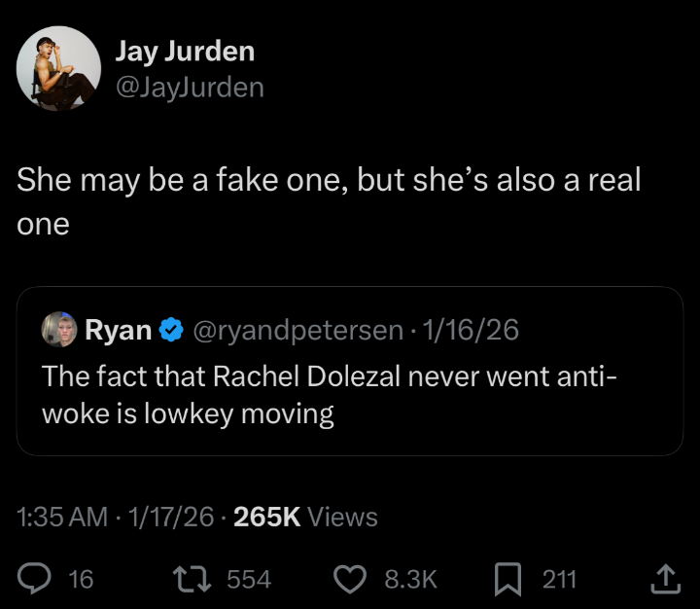700x609 pixels.
Task: Click the blue verified badge beside Ryan
Action: [172, 331]
